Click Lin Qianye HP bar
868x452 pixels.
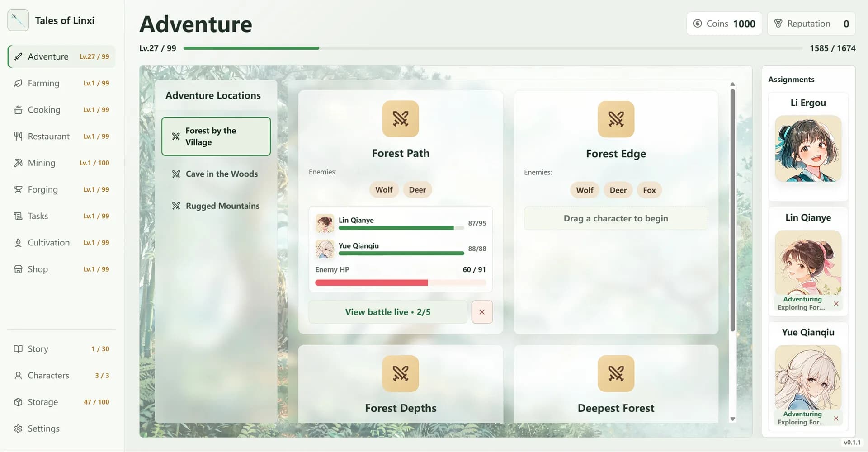click(x=401, y=228)
